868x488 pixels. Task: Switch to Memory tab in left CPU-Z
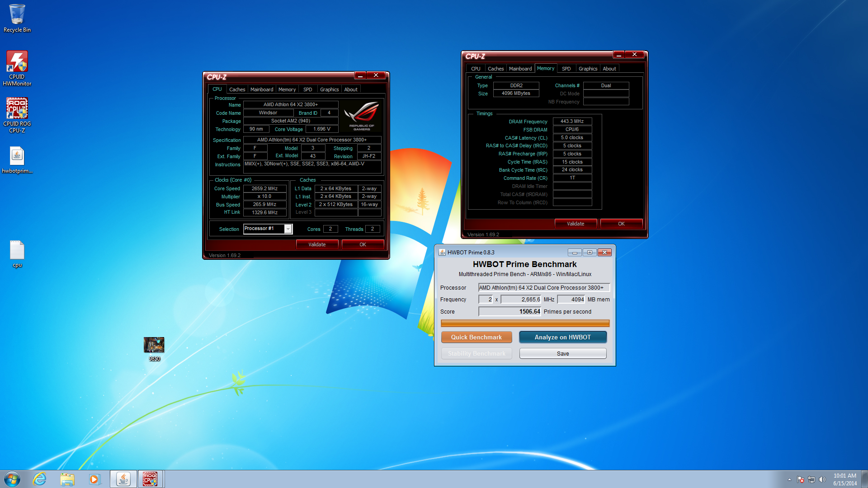[x=287, y=89]
